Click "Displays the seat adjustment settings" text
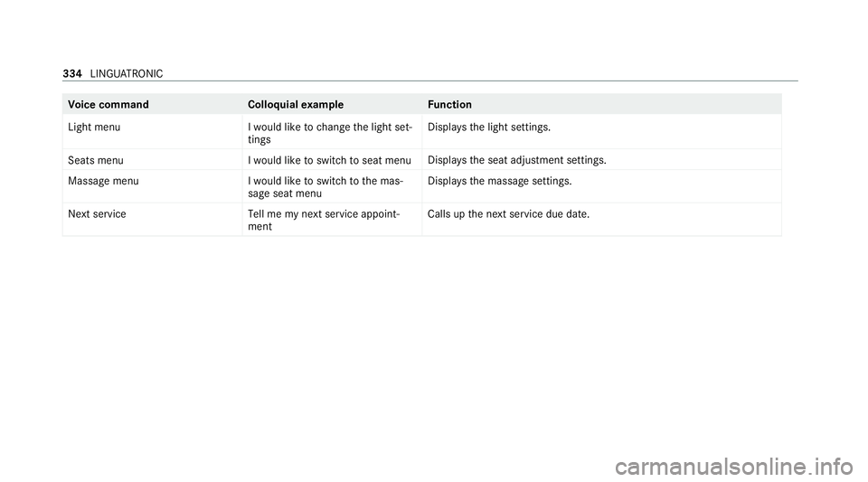This screenshot has height=482, width=868. coord(517,160)
